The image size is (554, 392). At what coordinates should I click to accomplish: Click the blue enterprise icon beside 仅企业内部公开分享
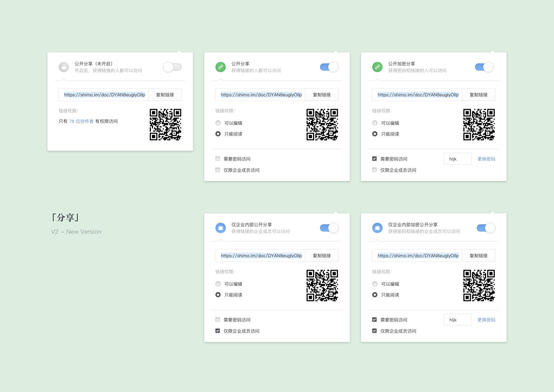pyautogui.click(x=221, y=228)
